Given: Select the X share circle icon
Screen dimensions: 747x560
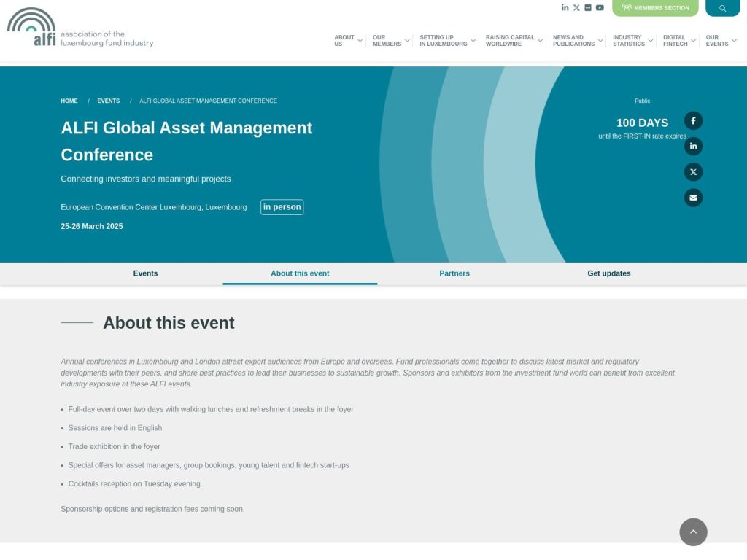Looking at the screenshot, I should tap(693, 171).
